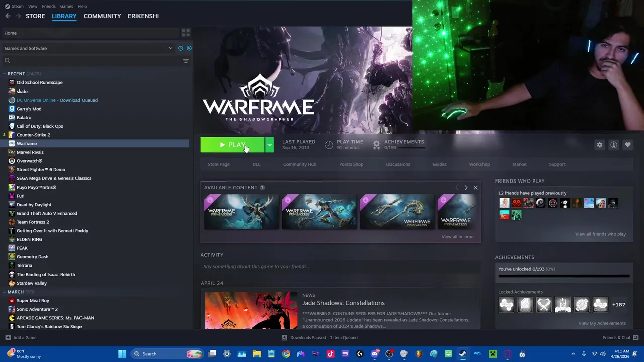Open the Friends menu

(49, 6)
